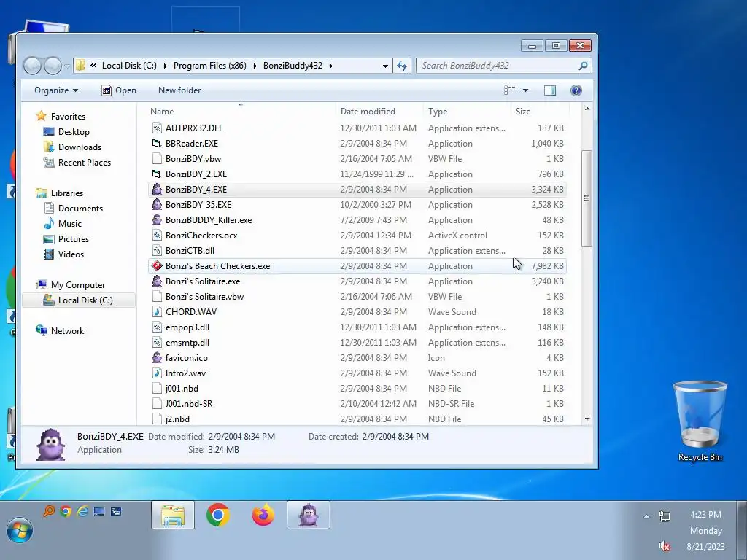This screenshot has height=560, width=747.
Task: Select the j001.nbd file name
Action: (x=182, y=389)
